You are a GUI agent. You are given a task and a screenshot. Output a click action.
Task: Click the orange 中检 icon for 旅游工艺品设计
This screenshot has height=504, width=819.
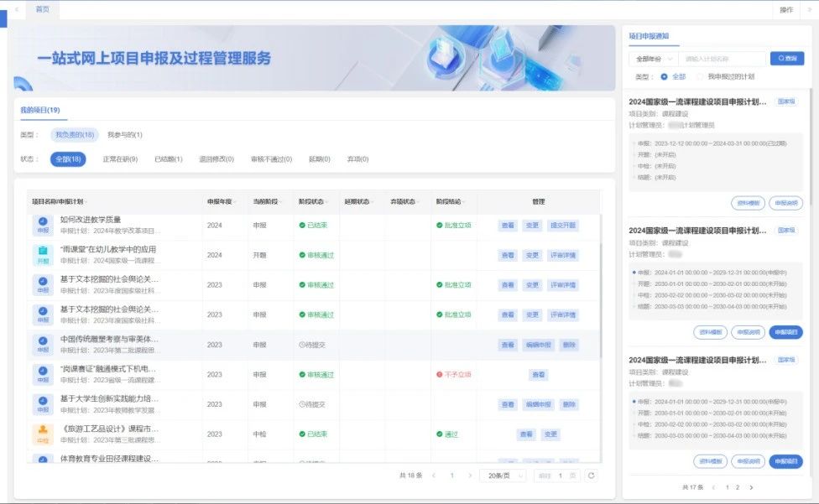click(x=43, y=434)
